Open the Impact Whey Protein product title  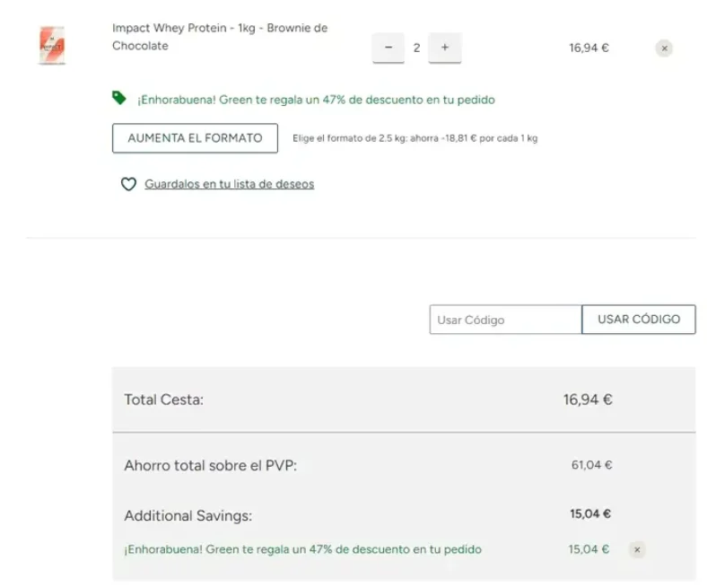(x=219, y=37)
